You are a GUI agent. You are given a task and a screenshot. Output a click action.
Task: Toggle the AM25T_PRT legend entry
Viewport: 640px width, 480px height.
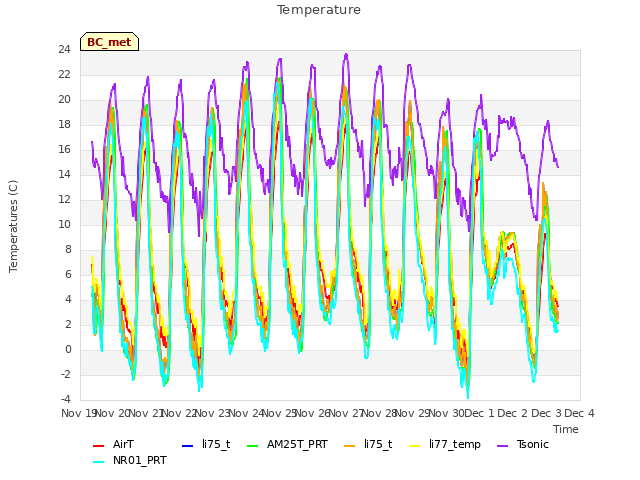coord(287,444)
